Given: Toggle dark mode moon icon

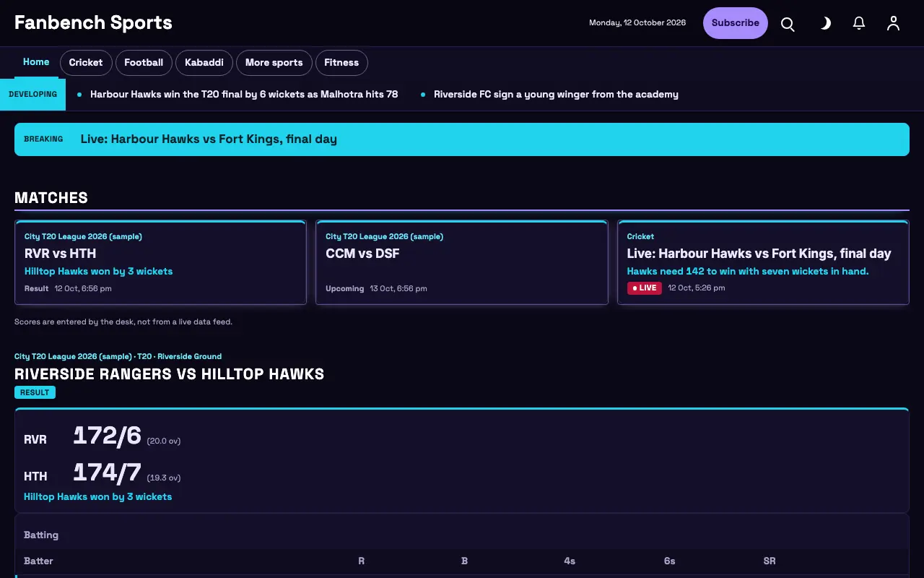Looking at the screenshot, I should [824, 24].
